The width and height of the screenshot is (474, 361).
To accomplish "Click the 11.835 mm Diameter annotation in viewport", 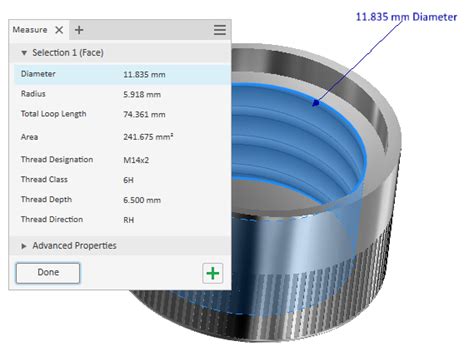I will click(406, 17).
